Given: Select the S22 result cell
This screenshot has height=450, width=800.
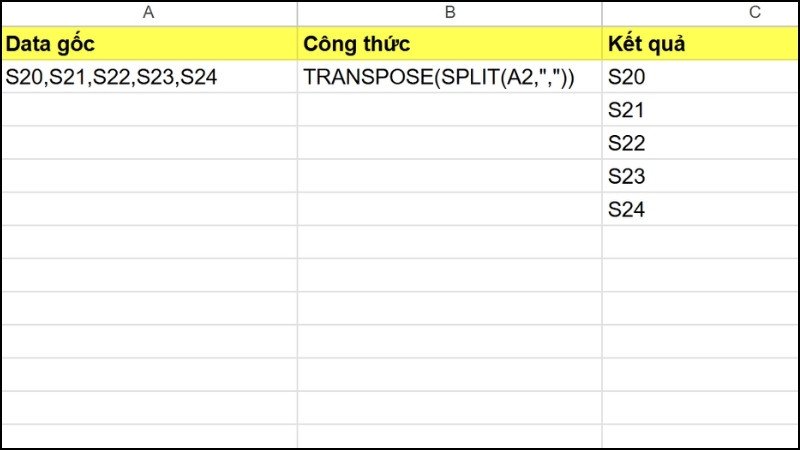Looking at the screenshot, I should tap(700, 143).
